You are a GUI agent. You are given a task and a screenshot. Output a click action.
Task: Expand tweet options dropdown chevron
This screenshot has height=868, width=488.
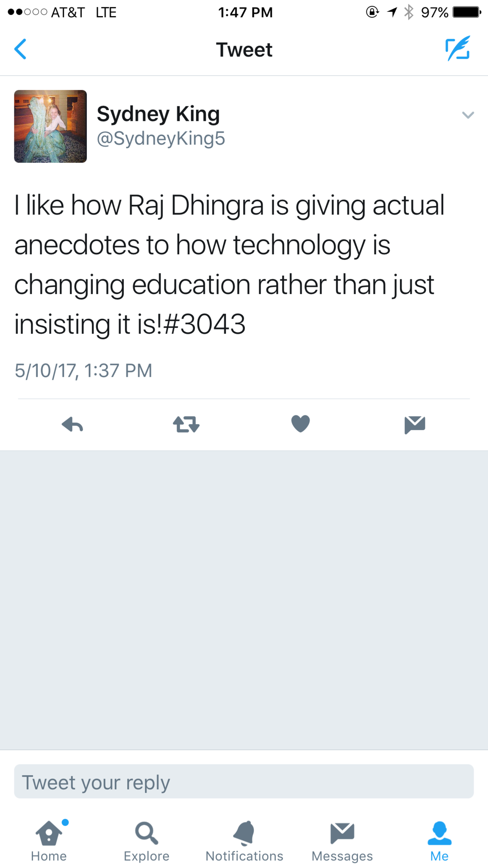(468, 115)
